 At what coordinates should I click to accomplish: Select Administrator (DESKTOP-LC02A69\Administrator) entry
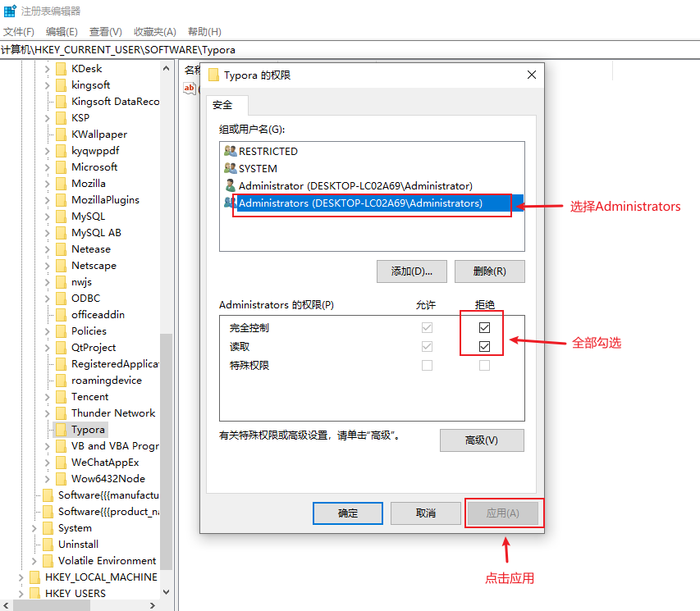click(x=355, y=185)
